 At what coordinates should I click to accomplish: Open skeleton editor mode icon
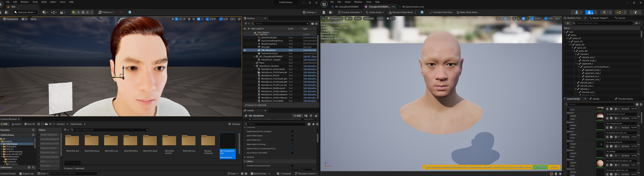pos(576,12)
